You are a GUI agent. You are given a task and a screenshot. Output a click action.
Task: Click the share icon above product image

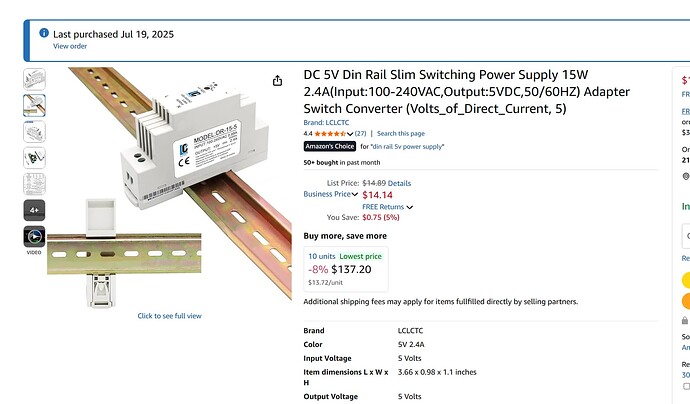(277, 81)
